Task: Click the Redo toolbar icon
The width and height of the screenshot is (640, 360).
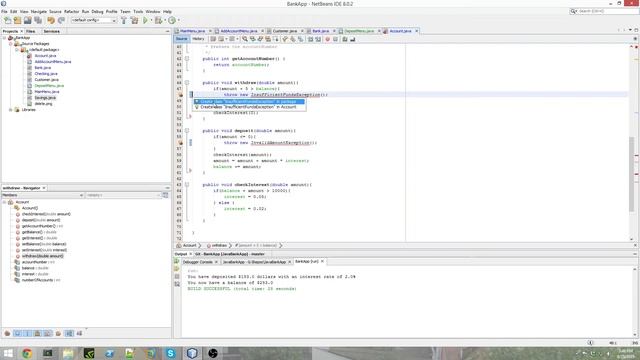Action: coord(61,20)
